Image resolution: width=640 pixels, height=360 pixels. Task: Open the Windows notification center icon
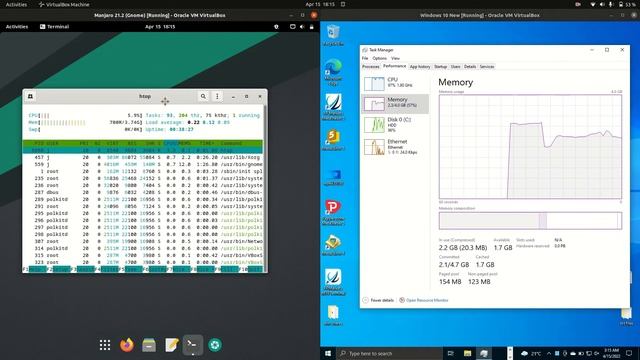[629, 353]
